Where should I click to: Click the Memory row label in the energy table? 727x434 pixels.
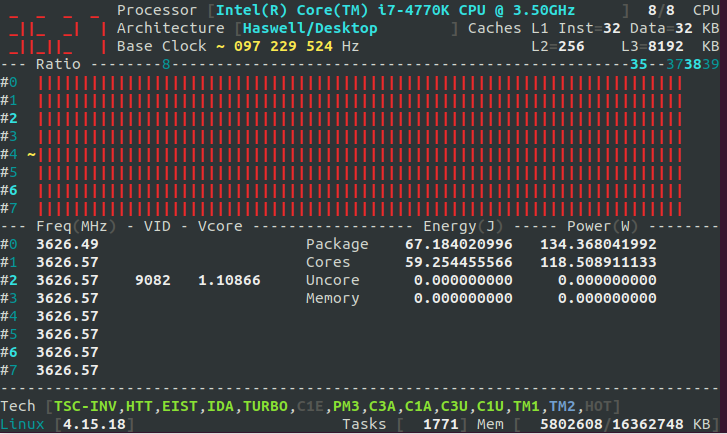point(332,299)
